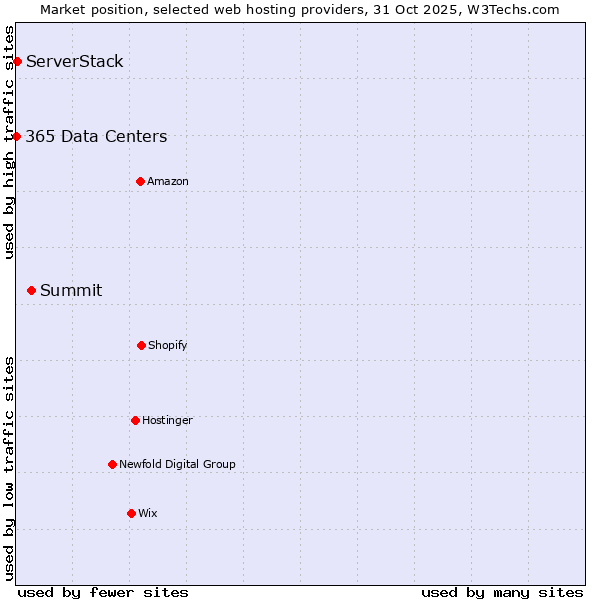Select the Shopify red marker

pyautogui.click(x=141, y=345)
